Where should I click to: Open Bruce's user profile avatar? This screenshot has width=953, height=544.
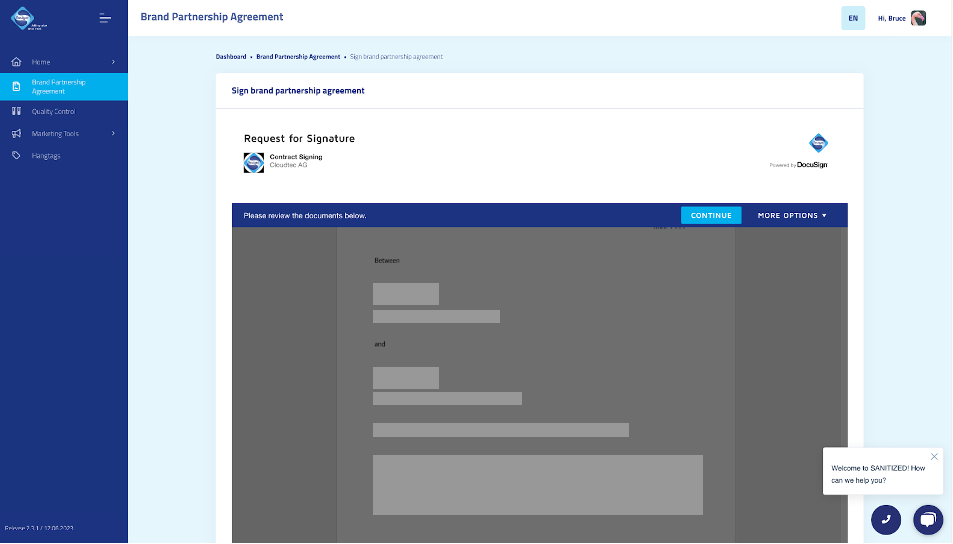[x=918, y=18]
